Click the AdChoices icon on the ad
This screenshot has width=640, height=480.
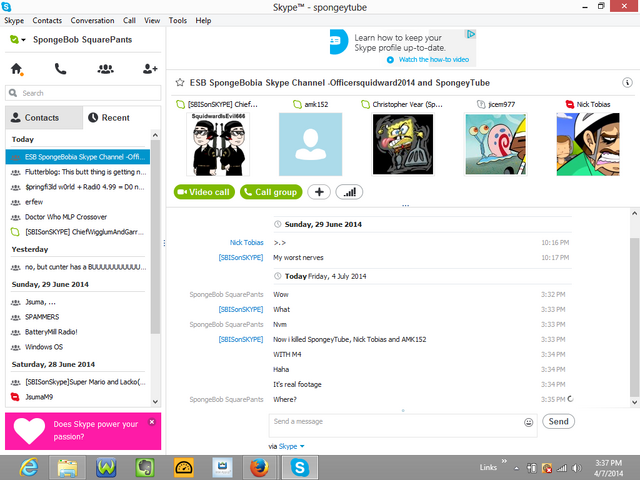[471, 34]
